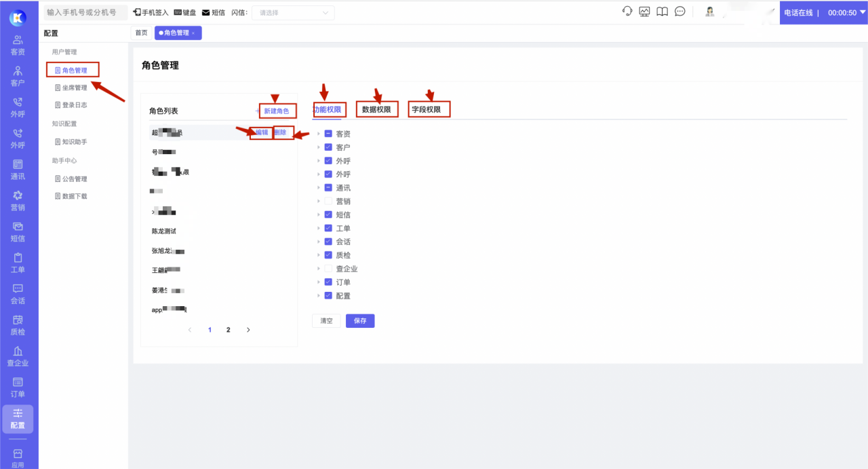
Task: Open 查企业 module in the navigation sidebar
Action: pyautogui.click(x=18, y=356)
